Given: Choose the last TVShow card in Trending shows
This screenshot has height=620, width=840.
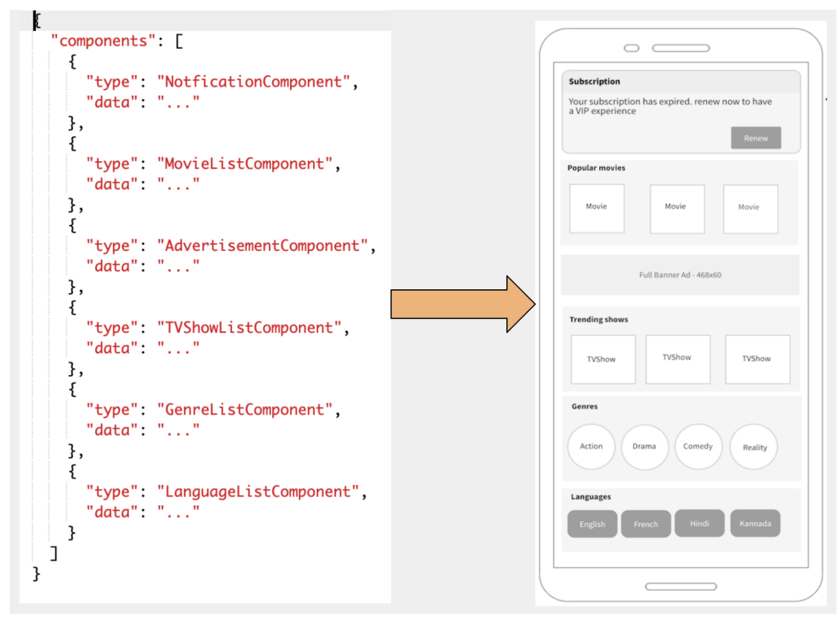Looking at the screenshot, I should [x=757, y=359].
